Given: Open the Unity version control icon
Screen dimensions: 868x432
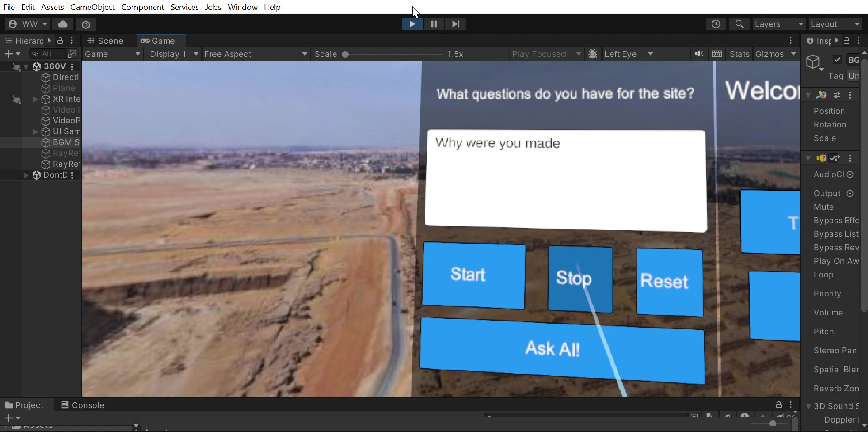Looking at the screenshot, I should tap(86, 24).
